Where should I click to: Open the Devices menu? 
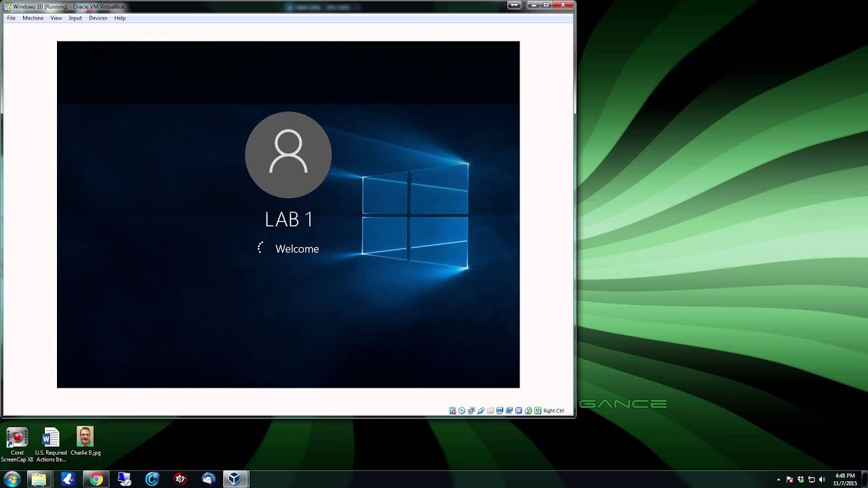click(x=98, y=18)
